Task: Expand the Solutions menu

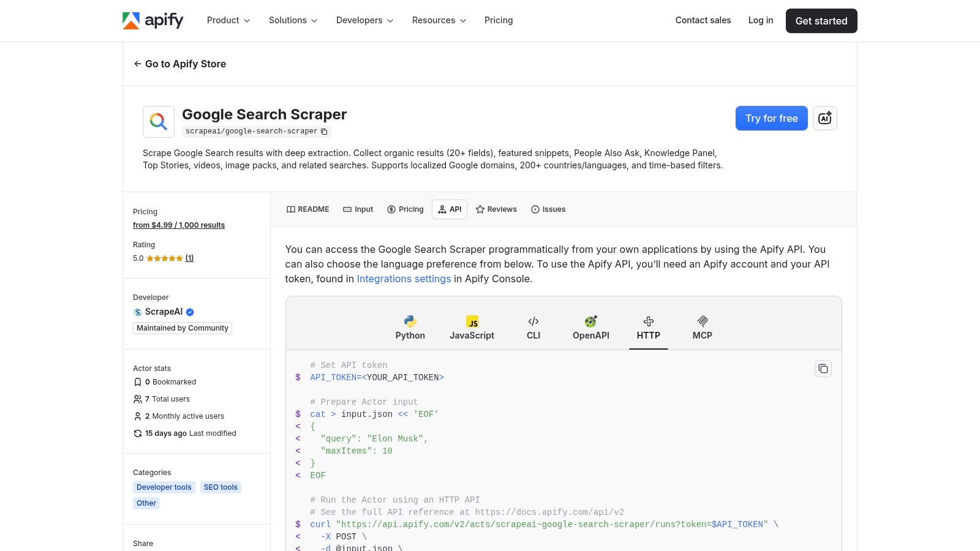Action: (293, 20)
